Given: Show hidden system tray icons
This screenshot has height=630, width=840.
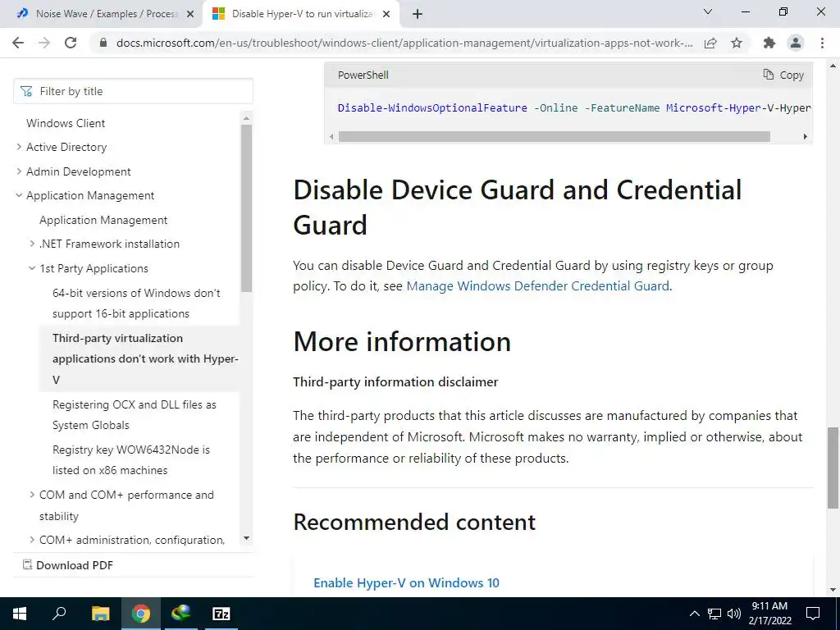Looking at the screenshot, I should [x=694, y=614].
